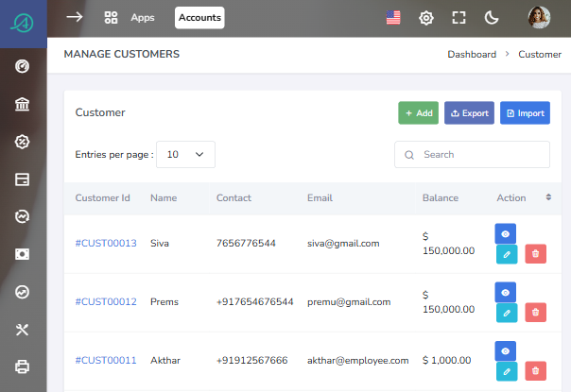Open settings gear icon in top bar

[x=426, y=18]
